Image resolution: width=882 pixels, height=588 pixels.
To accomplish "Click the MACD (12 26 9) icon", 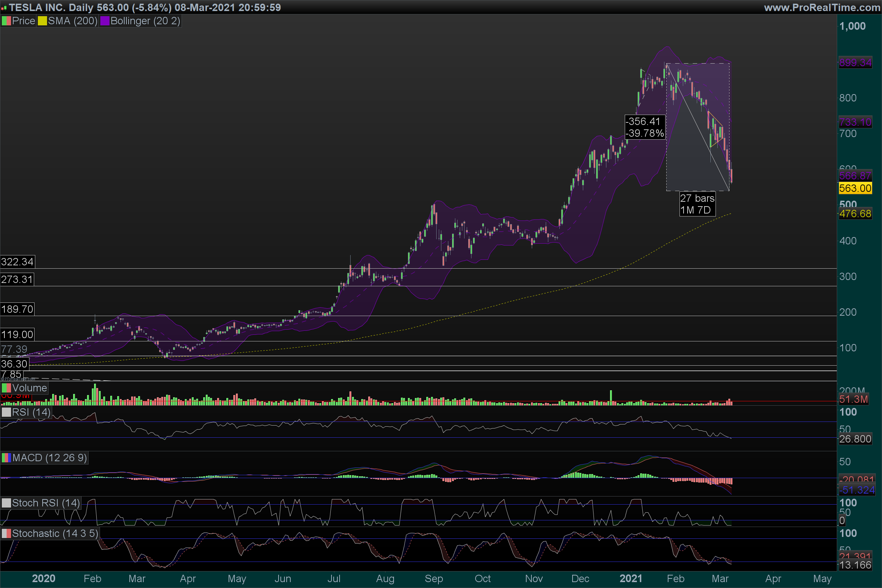I will [6, 458].
